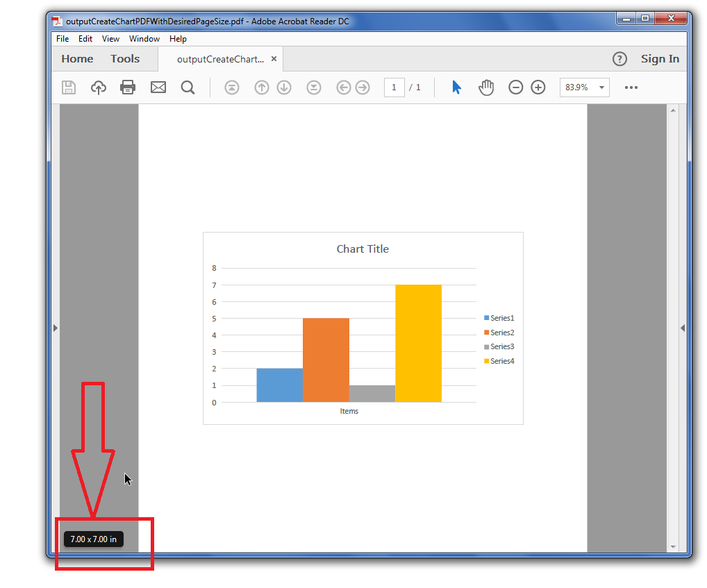Screen dimensions: 707x588
Task: Click the Save file icon
Action: (69, 87)
